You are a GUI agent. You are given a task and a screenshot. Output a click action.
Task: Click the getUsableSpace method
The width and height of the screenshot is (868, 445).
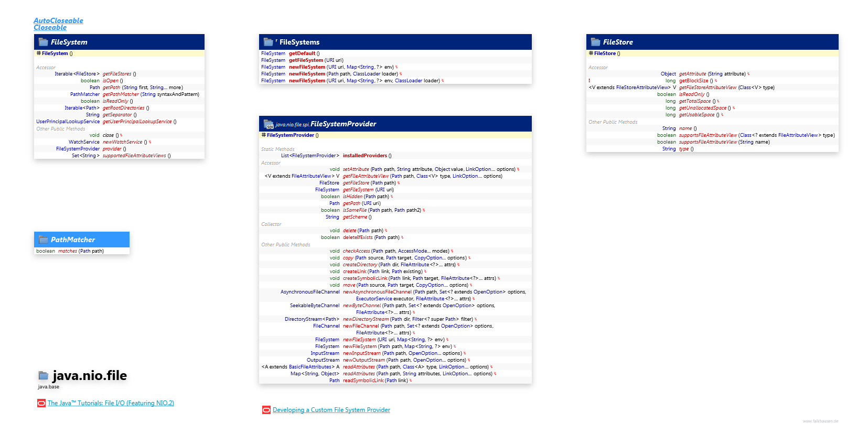pyautogui.click(x=696, y=115)
